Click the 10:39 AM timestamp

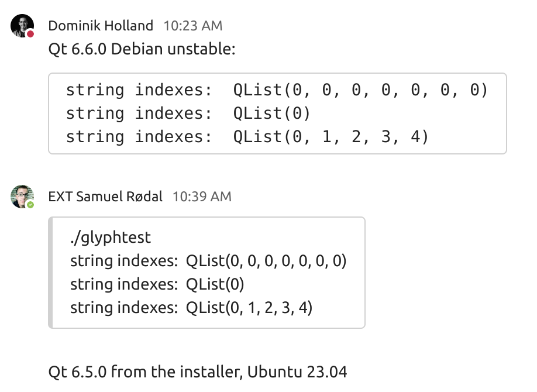202,197
